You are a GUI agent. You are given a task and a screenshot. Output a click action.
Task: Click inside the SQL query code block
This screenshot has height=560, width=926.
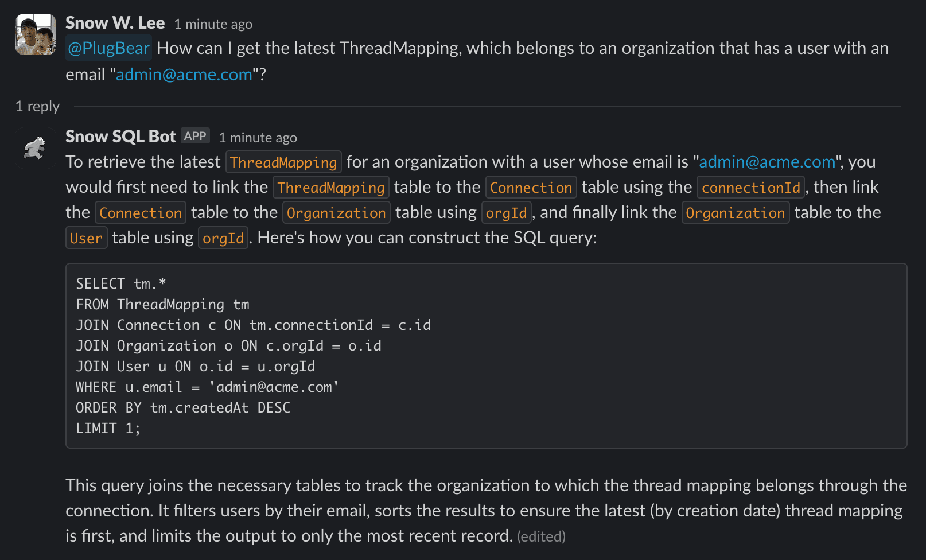click(485, 356)
